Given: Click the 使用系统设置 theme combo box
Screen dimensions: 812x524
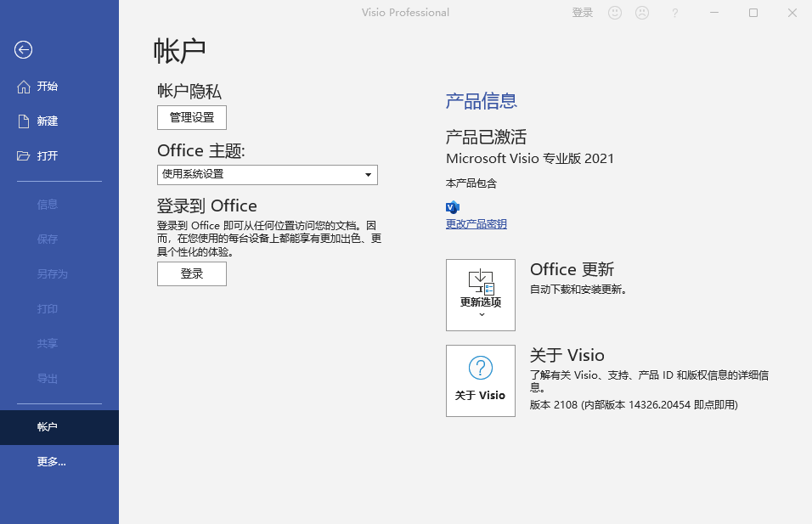Looking at the screenshot, I should pos(268,175).
